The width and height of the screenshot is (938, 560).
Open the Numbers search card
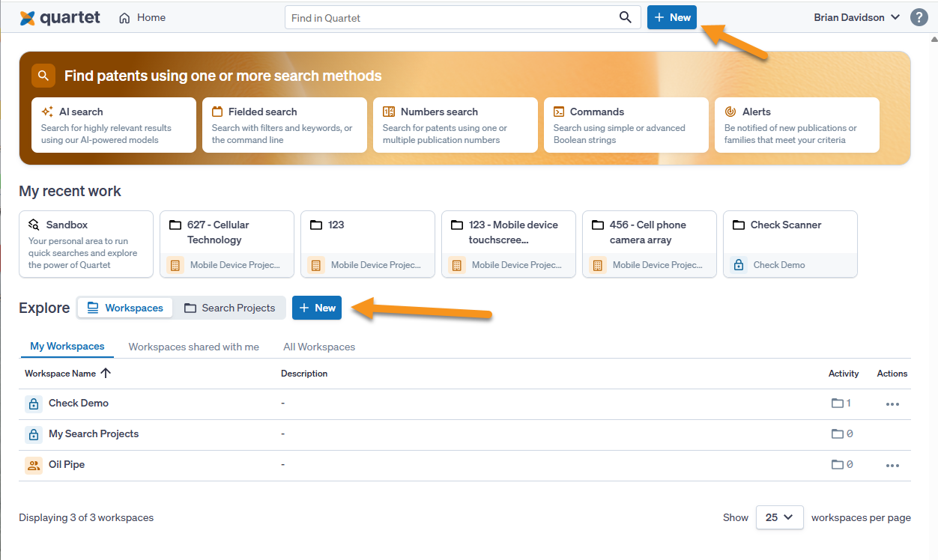pyautogui.click(x=456, y=125)
